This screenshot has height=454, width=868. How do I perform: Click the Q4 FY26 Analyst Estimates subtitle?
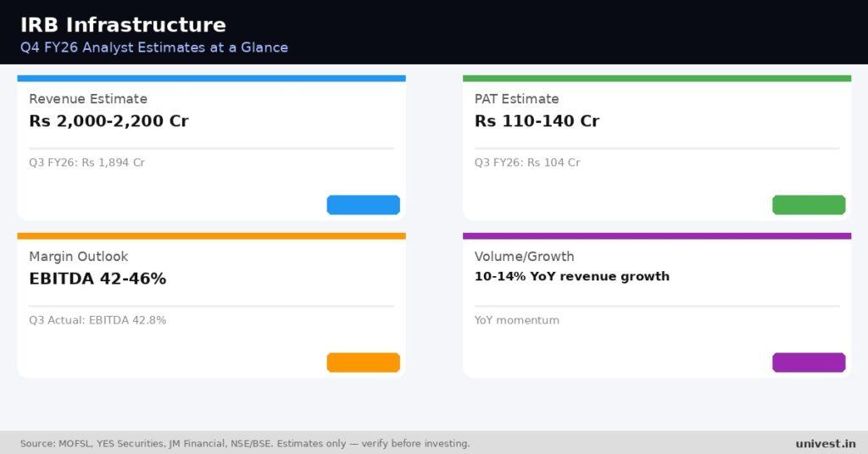coord(154,47)
